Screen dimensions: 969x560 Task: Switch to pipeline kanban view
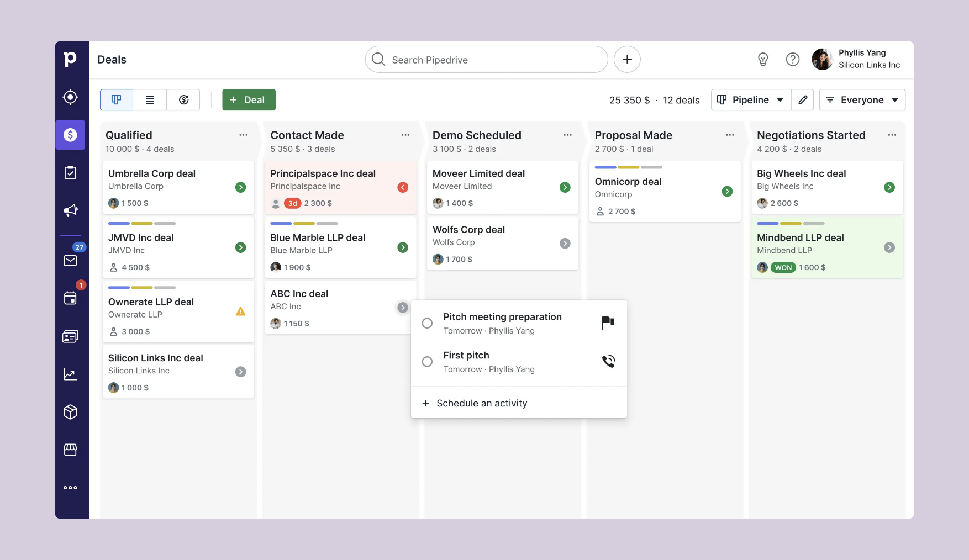117,100
